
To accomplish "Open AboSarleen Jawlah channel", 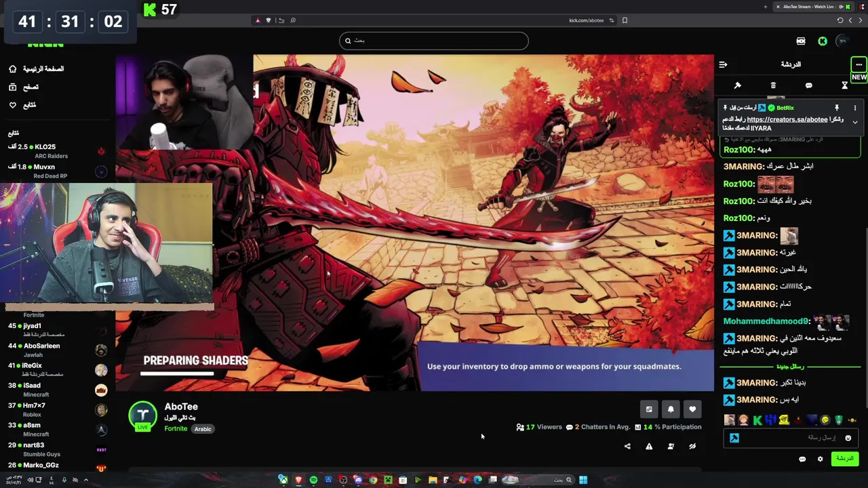I will [x=58, y=350].
